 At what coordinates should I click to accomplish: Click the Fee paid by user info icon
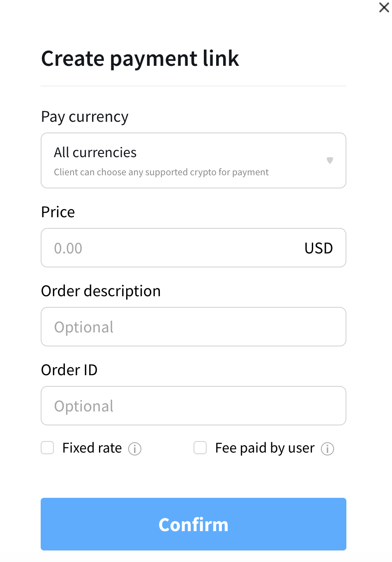[327, 449]
